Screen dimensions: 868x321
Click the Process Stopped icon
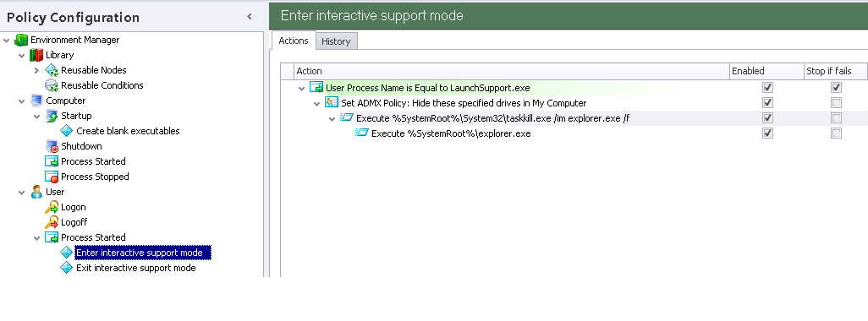[52, 177]
